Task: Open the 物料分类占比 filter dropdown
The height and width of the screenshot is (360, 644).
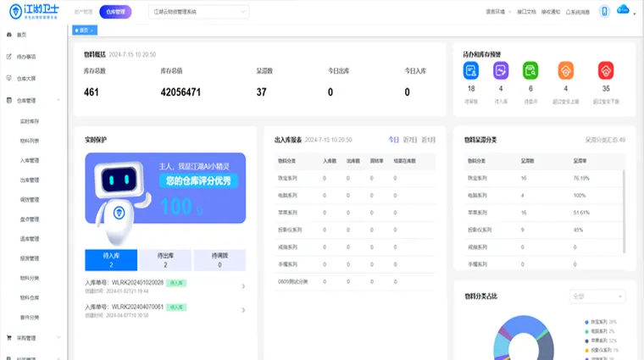Action: (x=597, y=296)
